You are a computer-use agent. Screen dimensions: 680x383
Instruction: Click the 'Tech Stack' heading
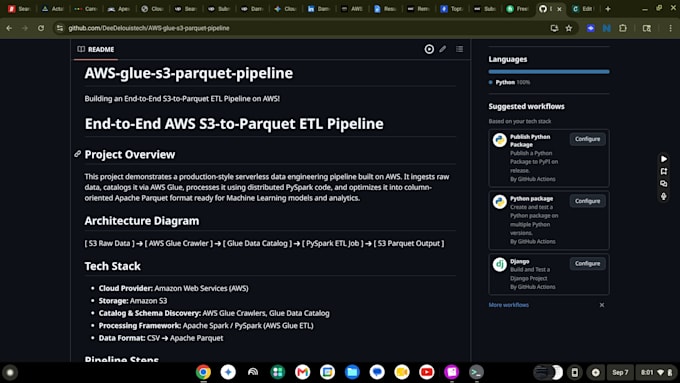pos(112,266)
